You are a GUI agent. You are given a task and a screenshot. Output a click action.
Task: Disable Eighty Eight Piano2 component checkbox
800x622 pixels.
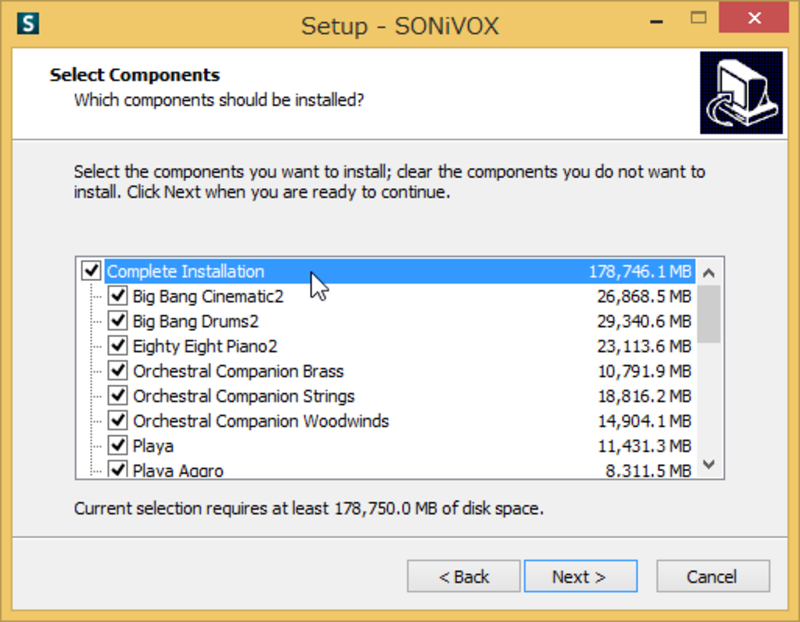118,345
